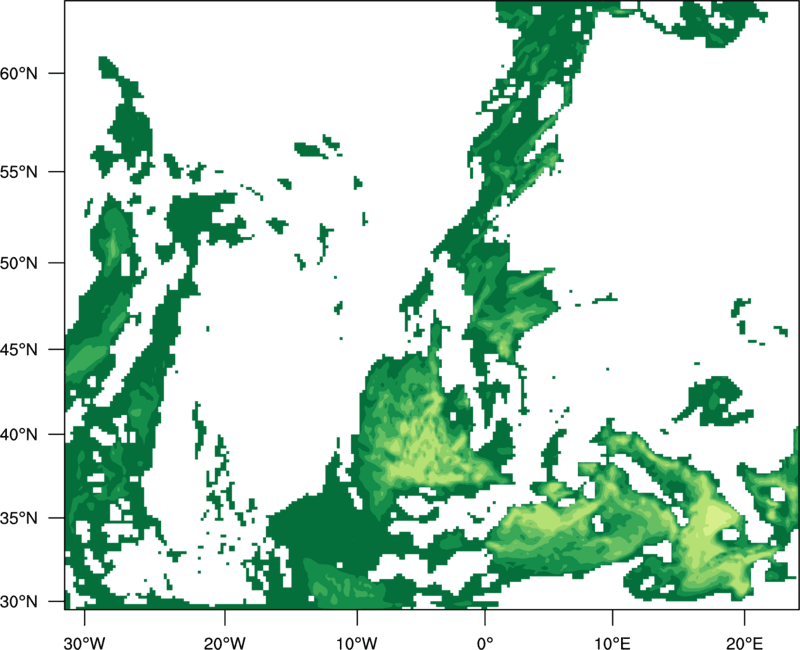Image resolution: width=800 pixels, height=650 pixels.
Task: Click the 10°W longitude label
Action: [x=357, y=643]
